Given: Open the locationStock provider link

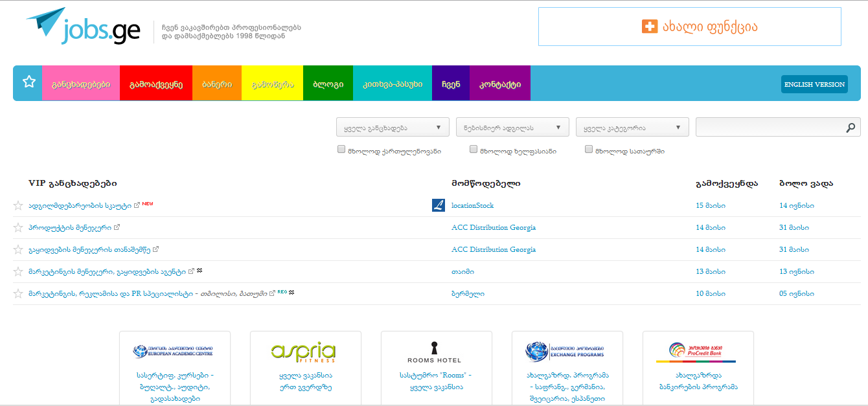Looking at the screenshot, I should pos(472,206).
